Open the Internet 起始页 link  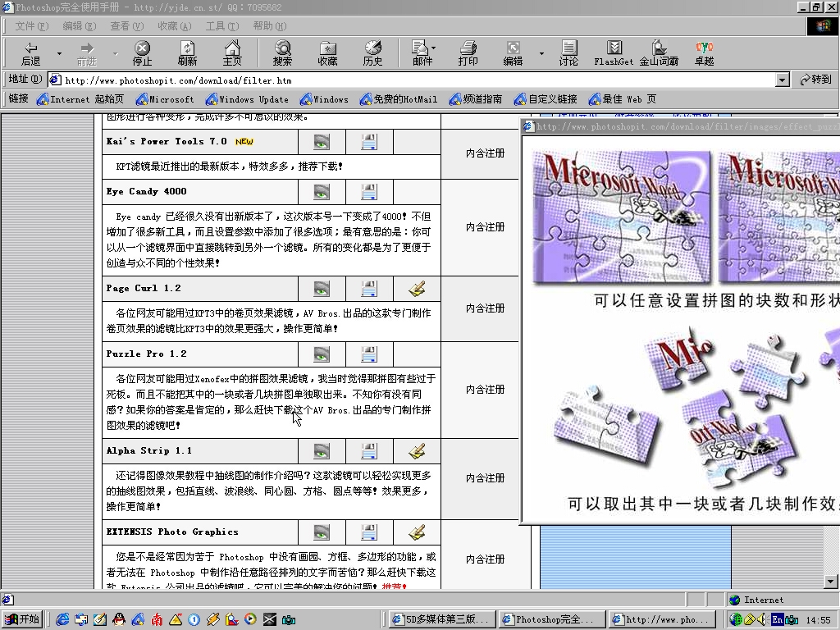click(80, 99)
